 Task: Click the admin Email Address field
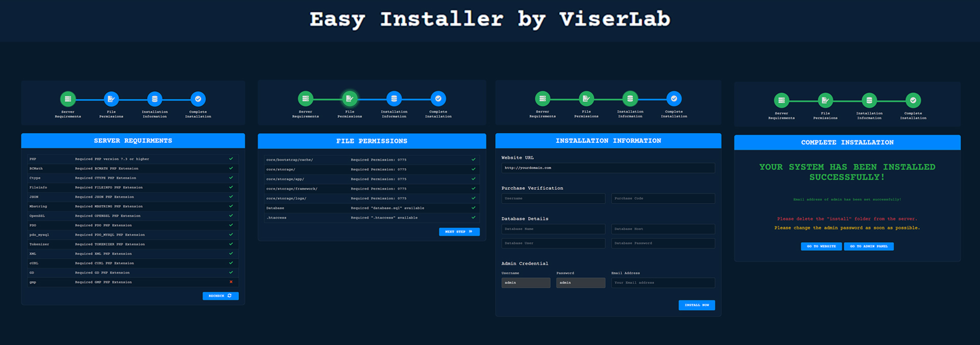point(663,283)
